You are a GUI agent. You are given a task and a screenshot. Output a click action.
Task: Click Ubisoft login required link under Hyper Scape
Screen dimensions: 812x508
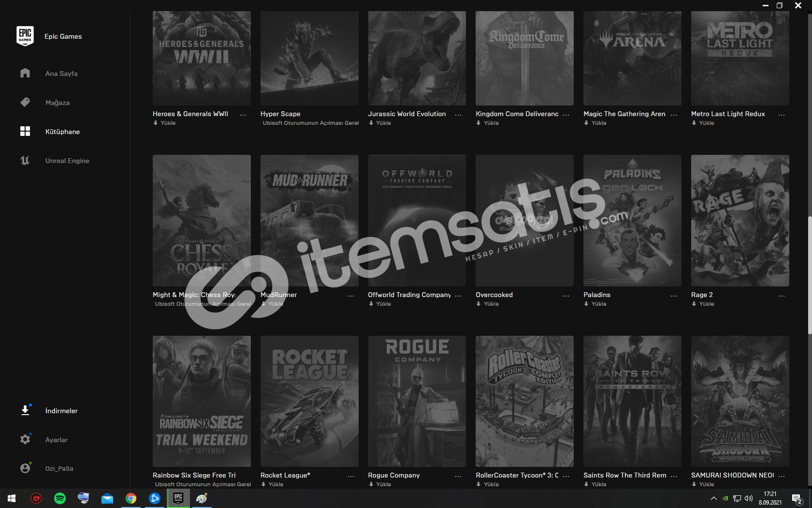click(x=311, y=123)
